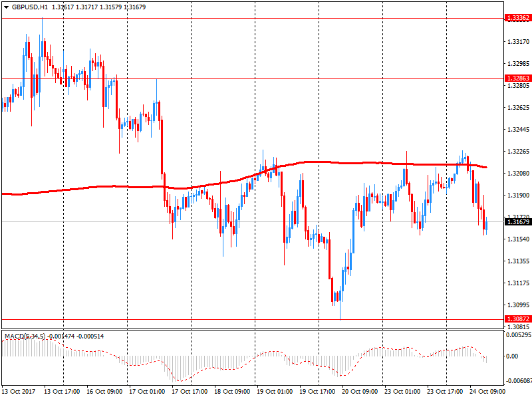The height and width of the screenshot is (399, 532).
Task: Click the 1.32985 price axis value
Action: (x=518, y=64)
